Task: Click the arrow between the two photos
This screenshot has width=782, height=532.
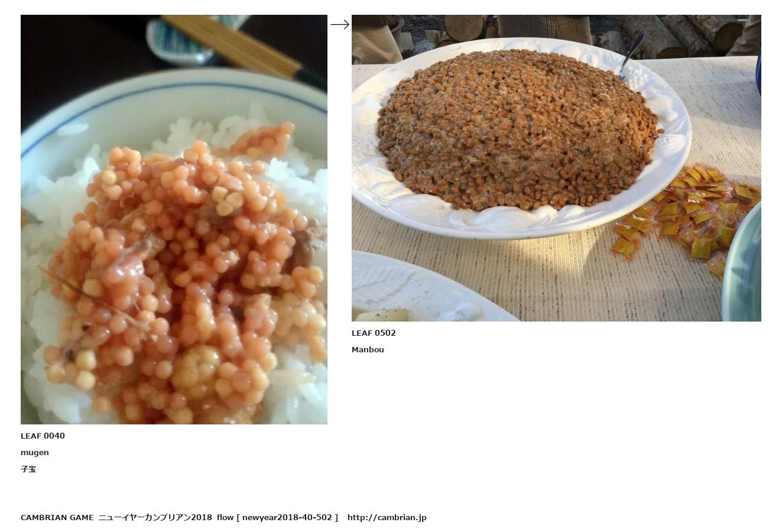Action: point(340,24)
